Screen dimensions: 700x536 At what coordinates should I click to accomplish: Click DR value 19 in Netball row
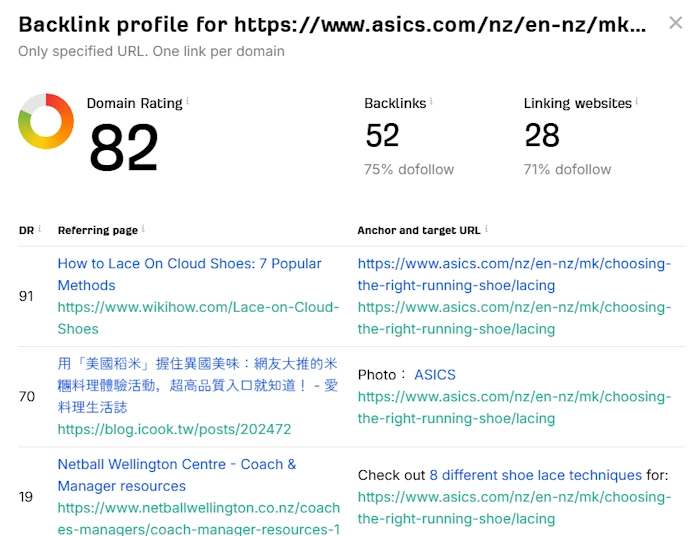point(26,497)
